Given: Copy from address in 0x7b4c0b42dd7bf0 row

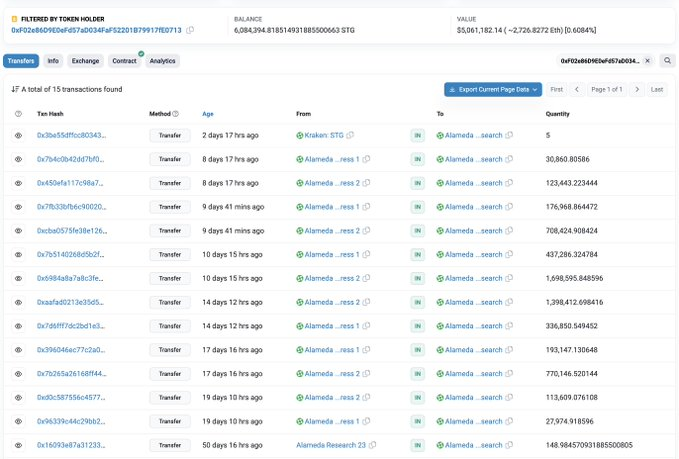Looking at the screenshot, I should coord(366,159).
